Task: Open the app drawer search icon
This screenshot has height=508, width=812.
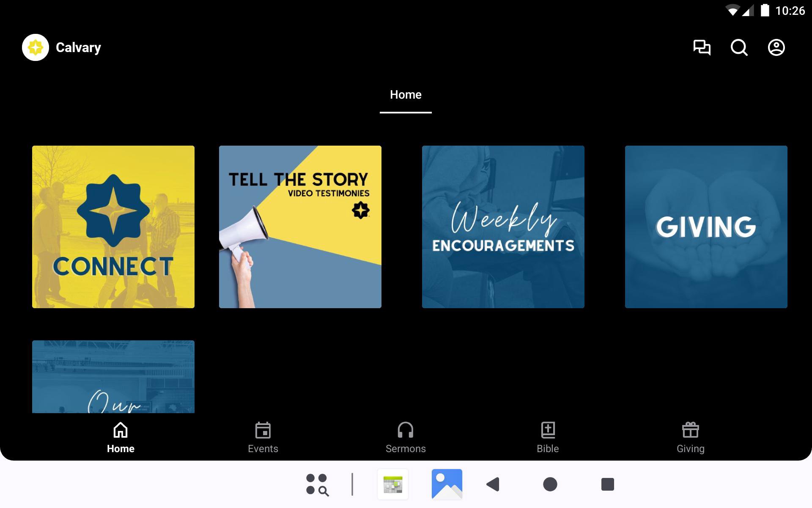Action: click(317, 484)
